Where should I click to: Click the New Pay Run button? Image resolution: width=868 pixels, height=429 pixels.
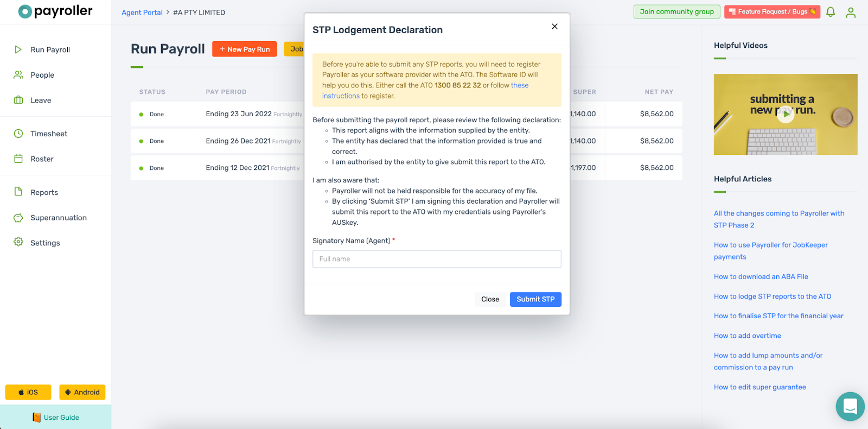pyautogui.click(x=245, y=49)
